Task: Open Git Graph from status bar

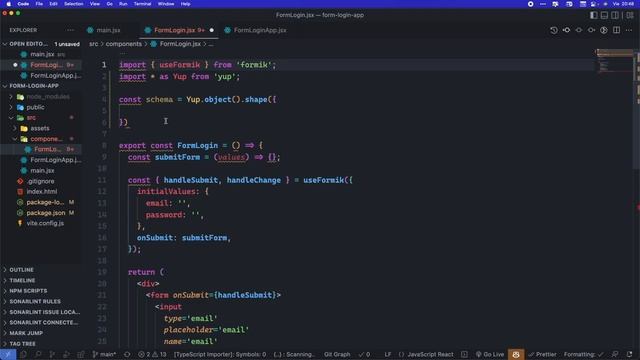Action: [337, 354]
